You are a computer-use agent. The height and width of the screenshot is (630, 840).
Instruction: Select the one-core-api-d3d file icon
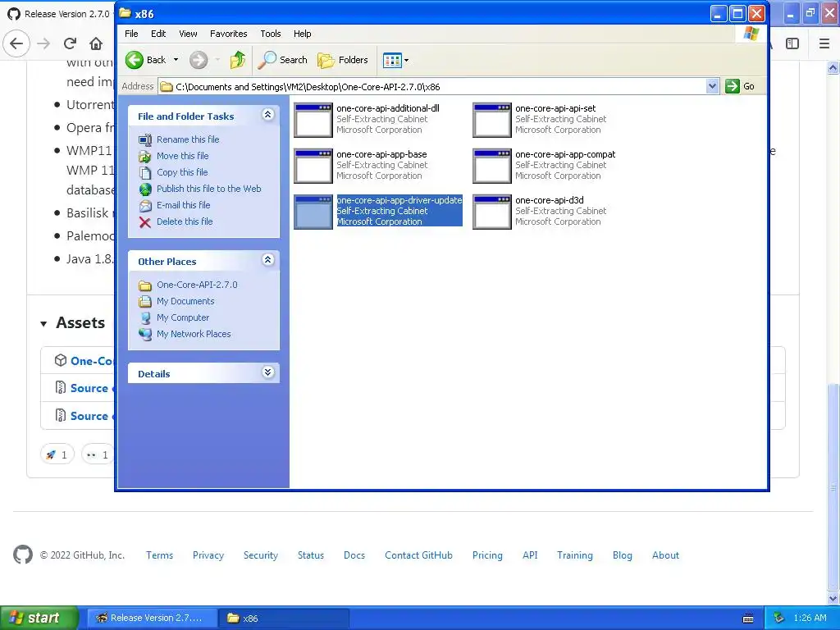[492, 212]
